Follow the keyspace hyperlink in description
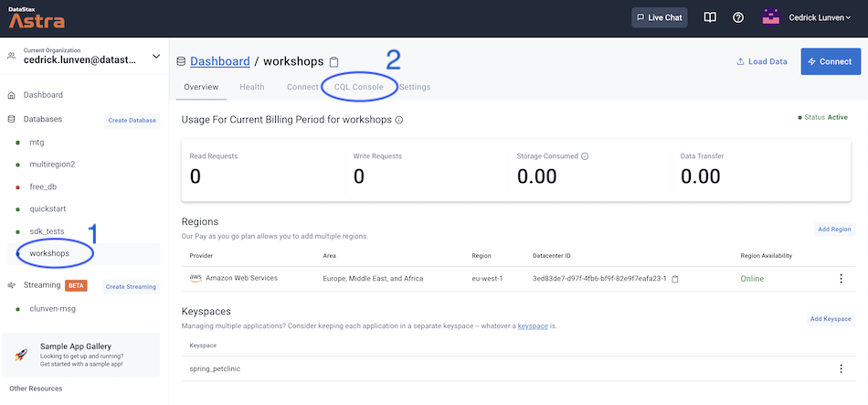The height and width of the screenshot is (405, 868). coord(533,326)
